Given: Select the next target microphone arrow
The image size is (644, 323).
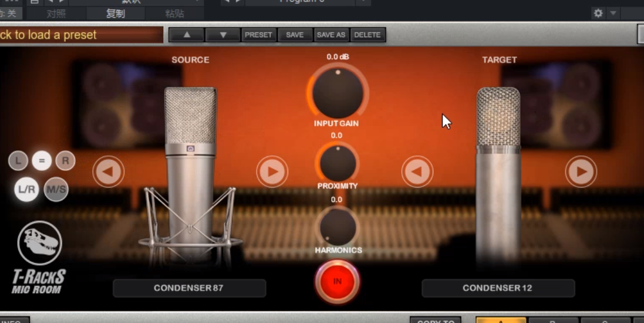Looking at the screenshot, I should 581,172.
